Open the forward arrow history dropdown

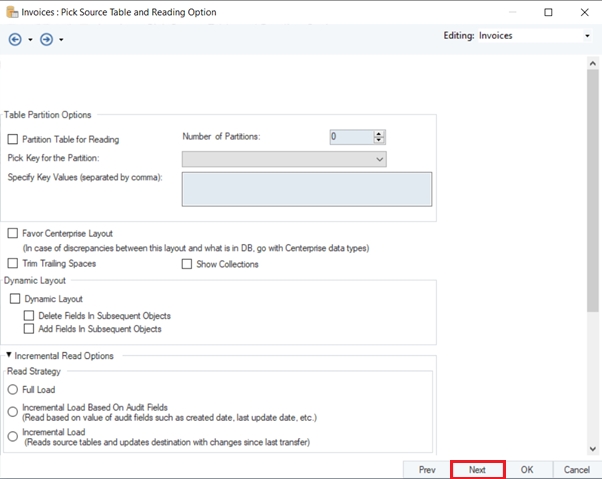coord(61,40)
